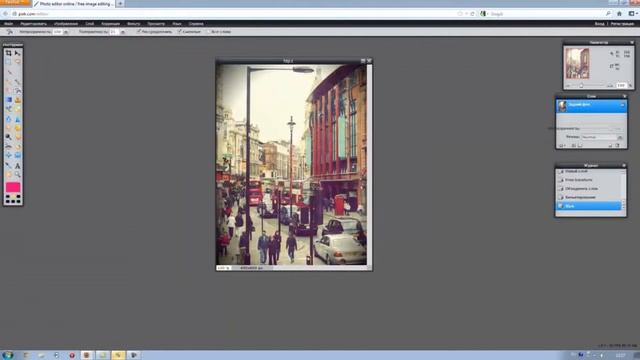This screenshot has width=640, height=360.
Task: Toggle the Все слои checkbox
Action: coord(209,31)
